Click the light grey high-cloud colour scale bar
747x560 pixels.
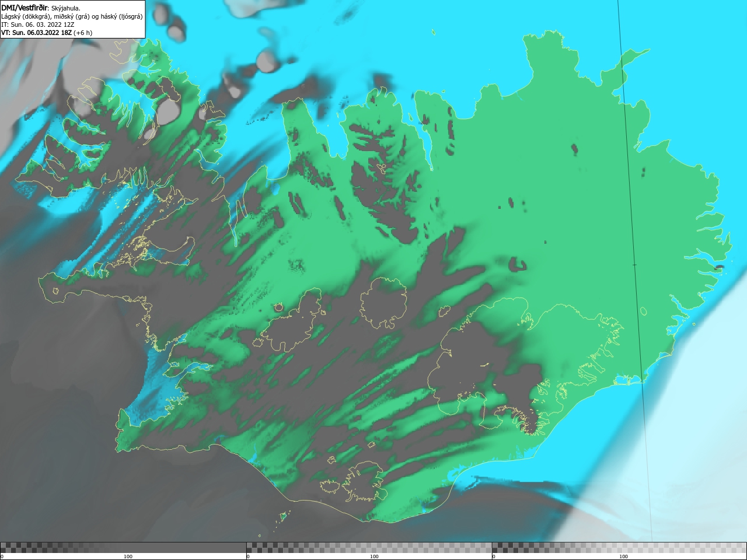click(x=619, y=548)
